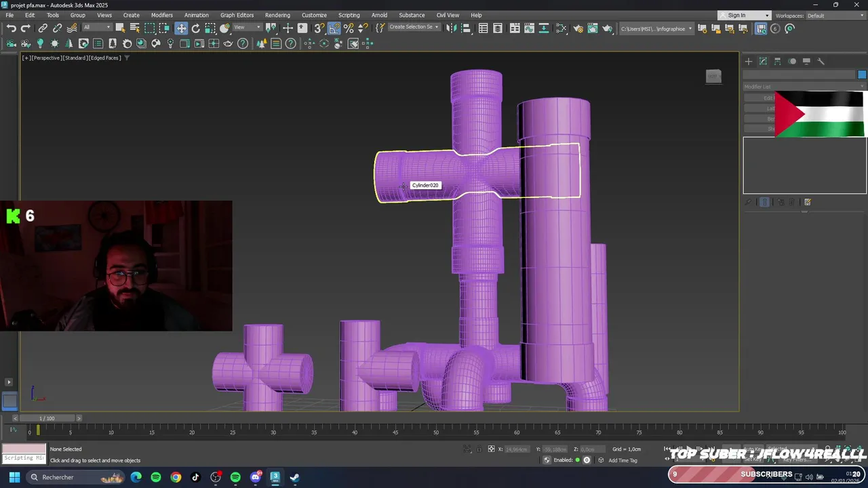This screenshot has width=868, height=488.
Task: Toggle 3D Snaps button
Action: 319,28
